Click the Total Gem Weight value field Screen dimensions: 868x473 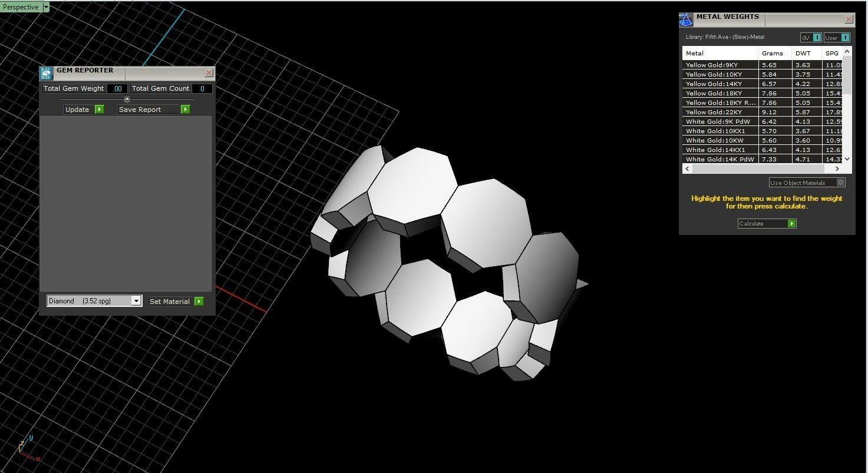[117, 88]
